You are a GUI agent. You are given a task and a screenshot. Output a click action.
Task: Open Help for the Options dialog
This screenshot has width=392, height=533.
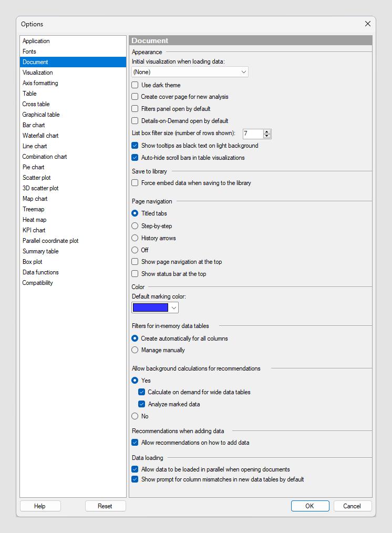40,506
